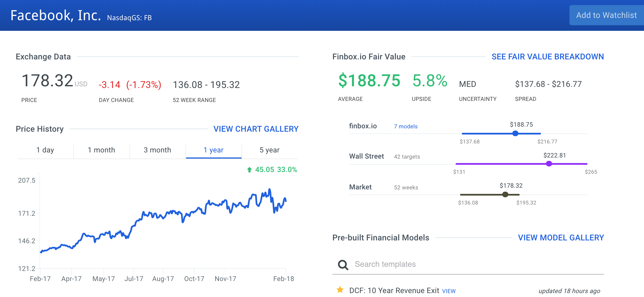644x297 pixels.
Task: Focus the Search templates input field
Action: click(468, 264)
